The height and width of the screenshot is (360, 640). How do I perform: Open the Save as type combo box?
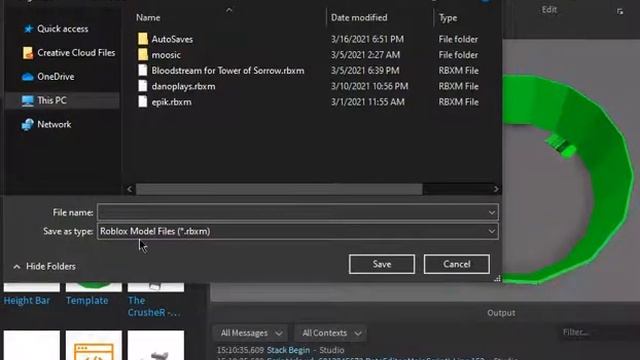pos(298,231)
